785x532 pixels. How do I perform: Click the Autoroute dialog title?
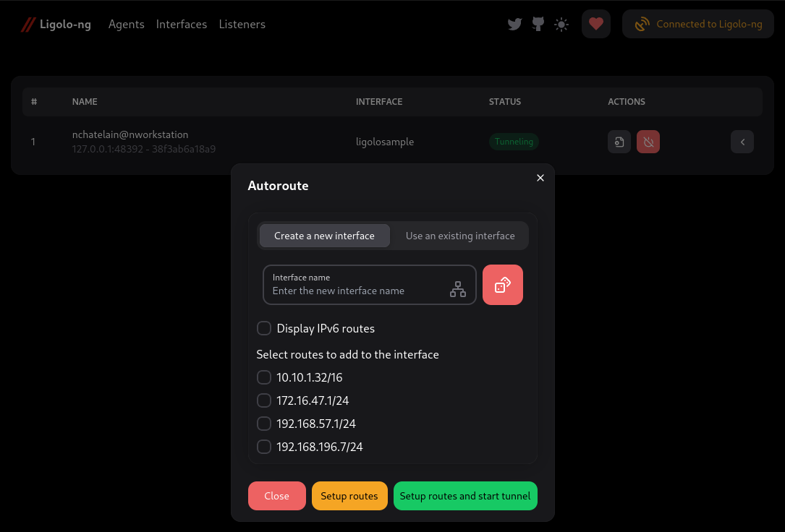[278, 186]
